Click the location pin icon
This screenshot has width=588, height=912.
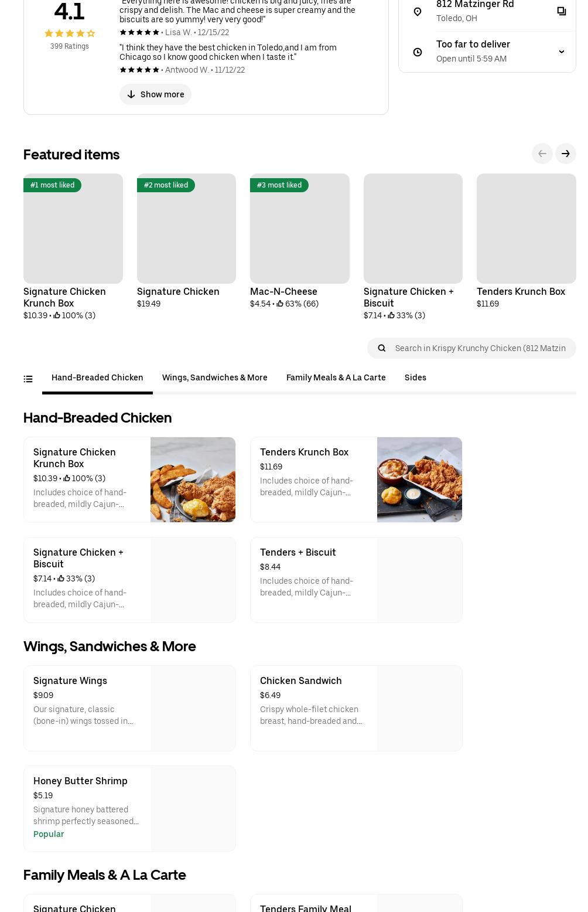[x=418, y=12]
